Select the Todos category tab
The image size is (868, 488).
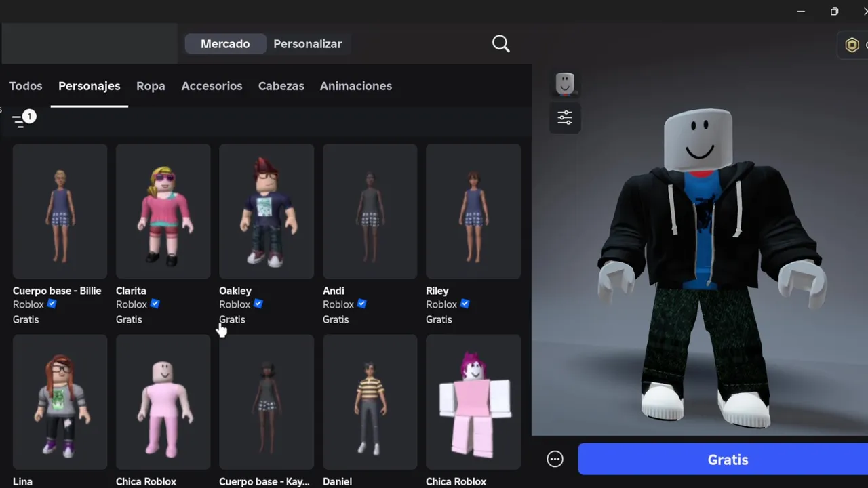pyautogui.click(x=26, y=86)
